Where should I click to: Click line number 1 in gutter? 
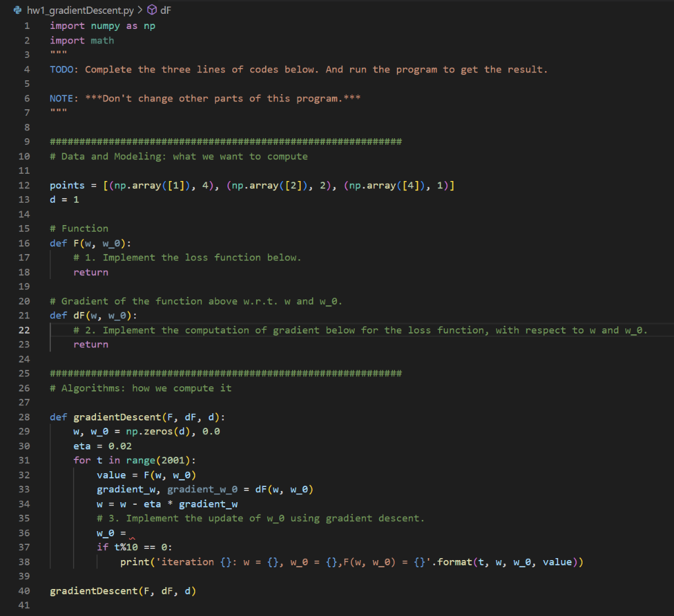pyautogui.click(x=27, y=26)
